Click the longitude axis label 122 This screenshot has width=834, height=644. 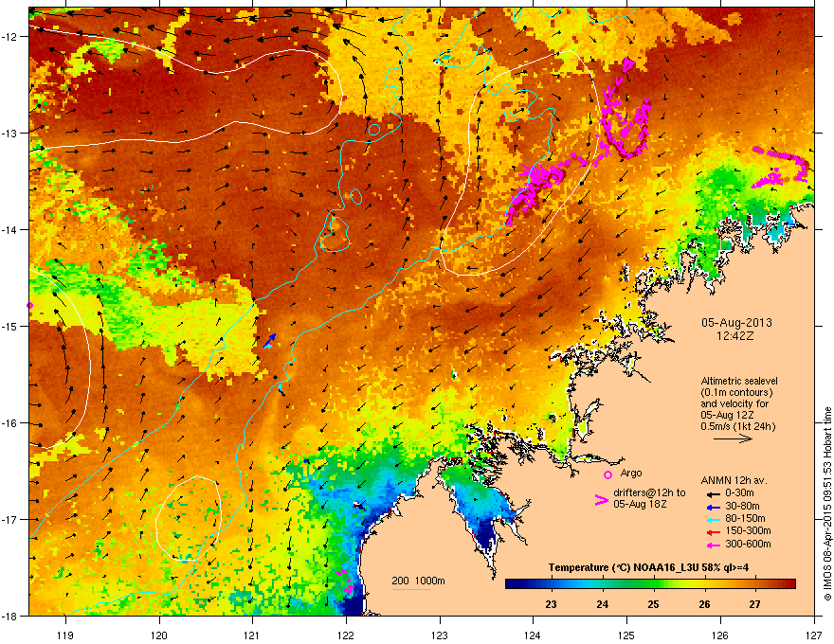click(346, 635)
